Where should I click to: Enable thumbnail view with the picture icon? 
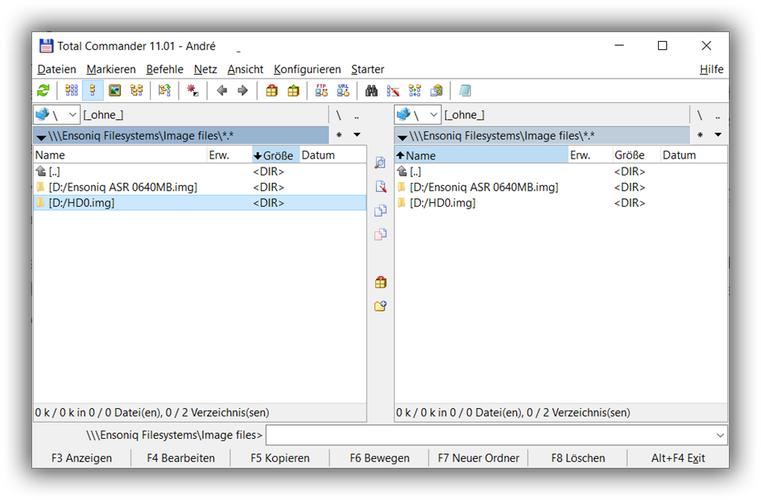pos(115,90)
